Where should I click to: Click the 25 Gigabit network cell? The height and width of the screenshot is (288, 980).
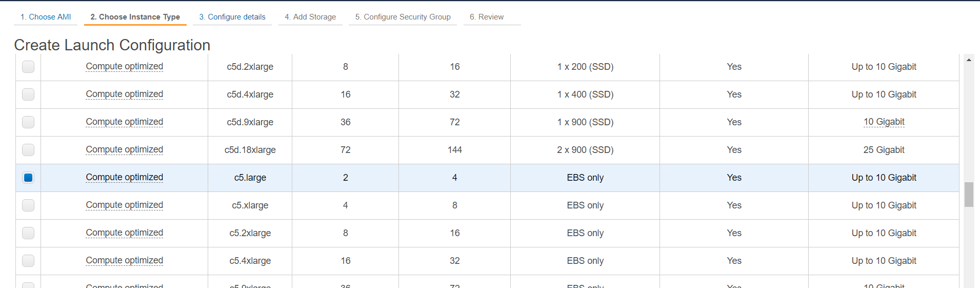(x=884, y=150)
